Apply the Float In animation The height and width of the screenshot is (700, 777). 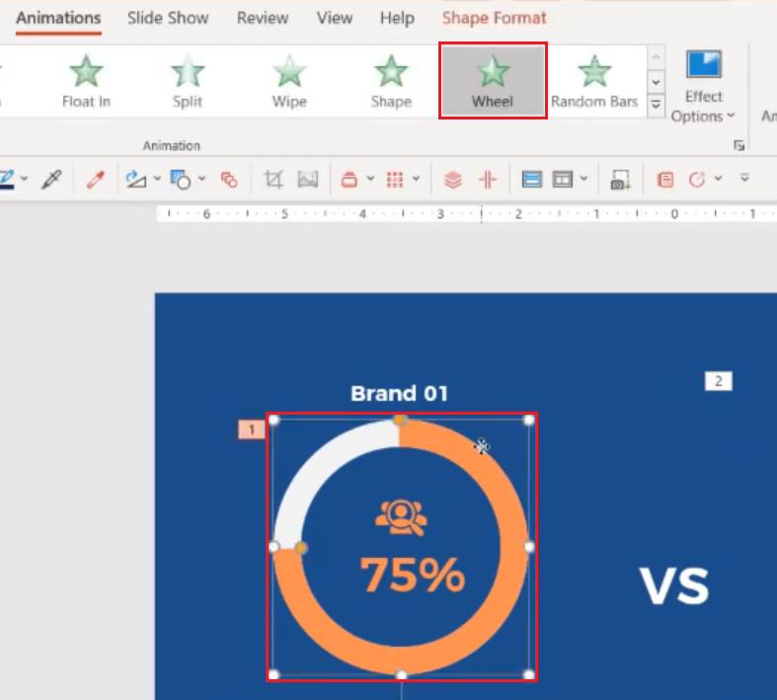pos(86,81)
